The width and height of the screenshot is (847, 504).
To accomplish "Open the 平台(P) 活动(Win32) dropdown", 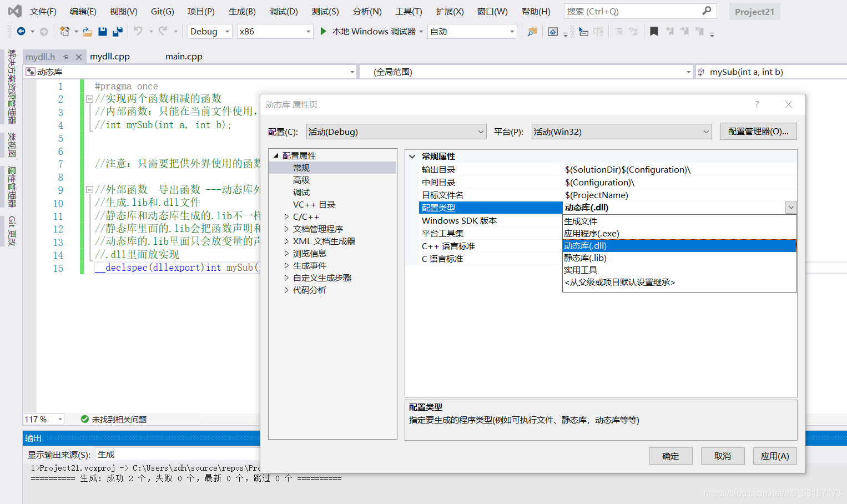I will 622,132.
